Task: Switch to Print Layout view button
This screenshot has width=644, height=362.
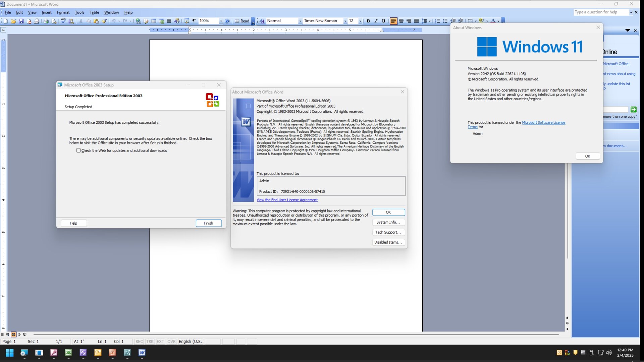Action: coord(13,334)
